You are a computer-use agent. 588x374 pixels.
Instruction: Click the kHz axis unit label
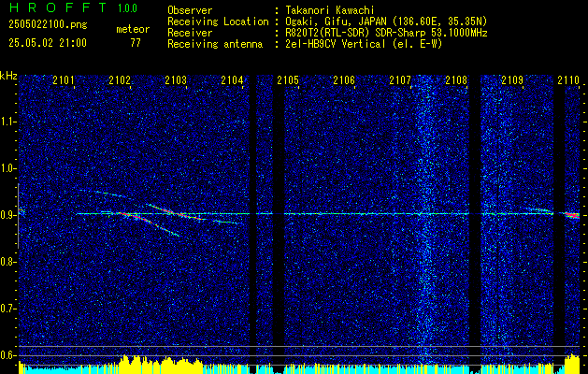pos(8,76)
